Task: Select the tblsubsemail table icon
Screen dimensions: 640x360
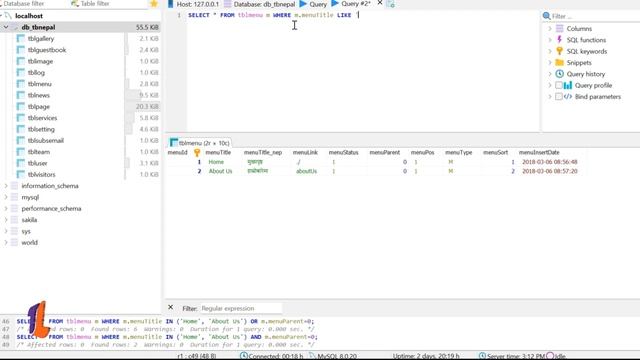Action: point(20,140)
